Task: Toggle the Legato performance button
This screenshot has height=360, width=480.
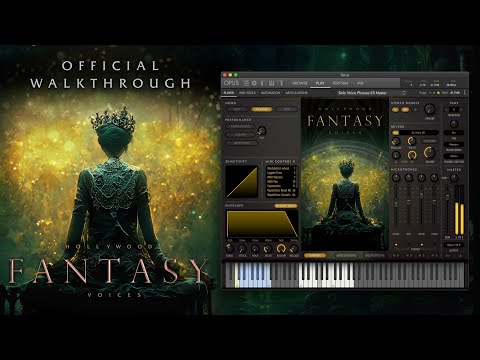Action: [241, 135]
